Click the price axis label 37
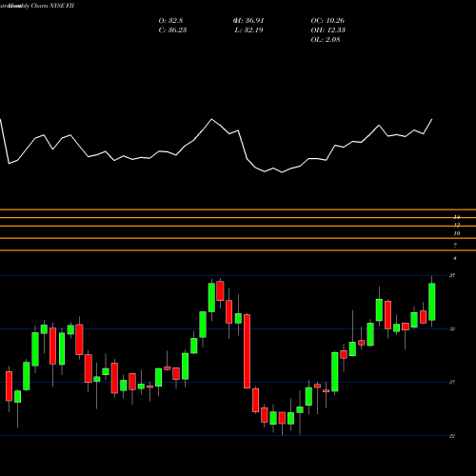The height and width of the screenshot is (476, 476). 452,275
